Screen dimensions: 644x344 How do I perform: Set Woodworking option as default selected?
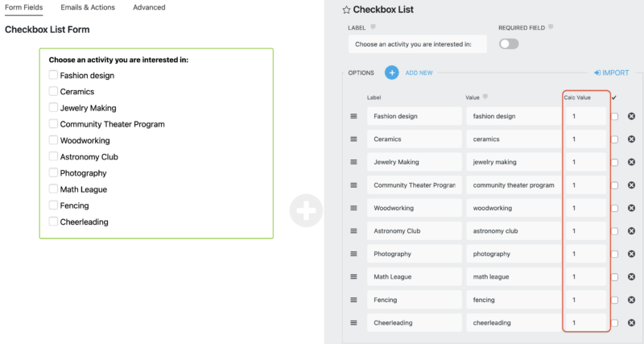point(614,209)
